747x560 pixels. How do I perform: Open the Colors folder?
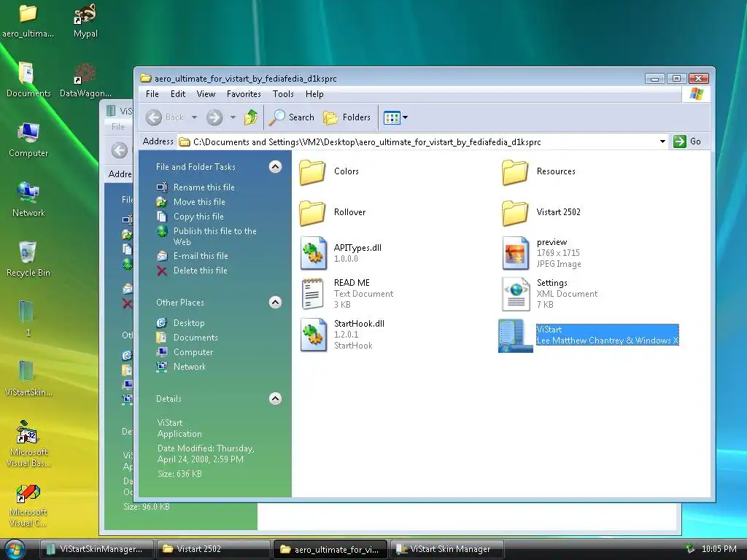click(x=312, y=172)
